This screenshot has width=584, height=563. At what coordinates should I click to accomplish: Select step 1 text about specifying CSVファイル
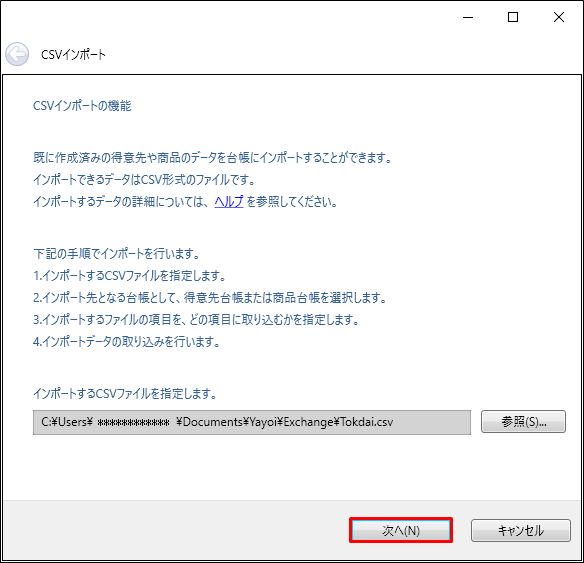point(130,276)
